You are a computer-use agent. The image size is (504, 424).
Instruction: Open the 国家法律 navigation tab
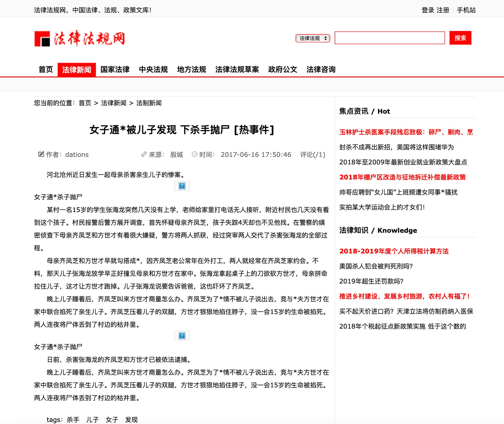coord(115,70)
